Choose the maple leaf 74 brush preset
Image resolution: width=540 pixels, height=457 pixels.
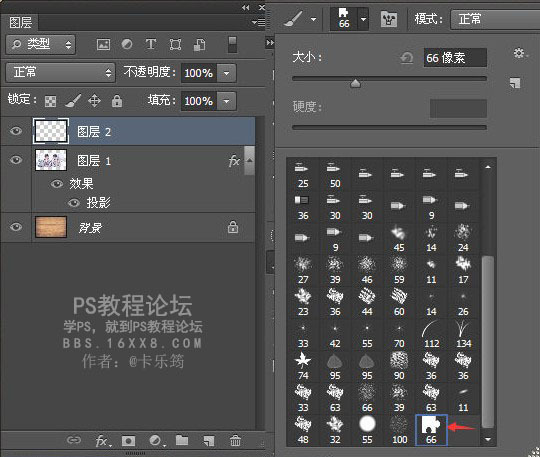pos(303,366)
